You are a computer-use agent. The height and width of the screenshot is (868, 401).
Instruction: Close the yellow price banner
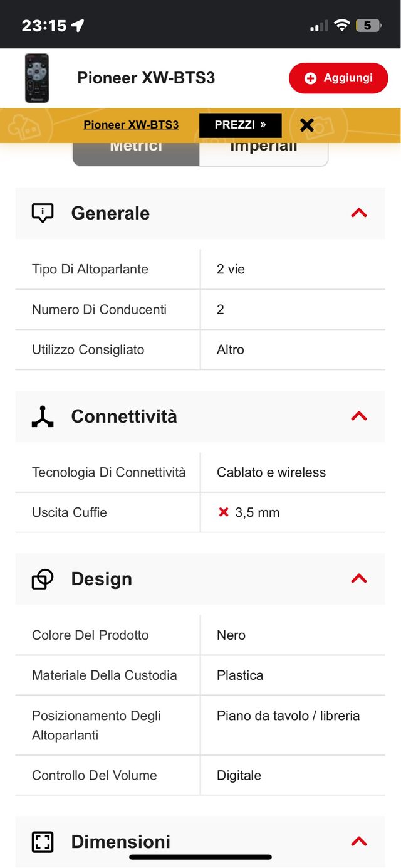(306, 125)
